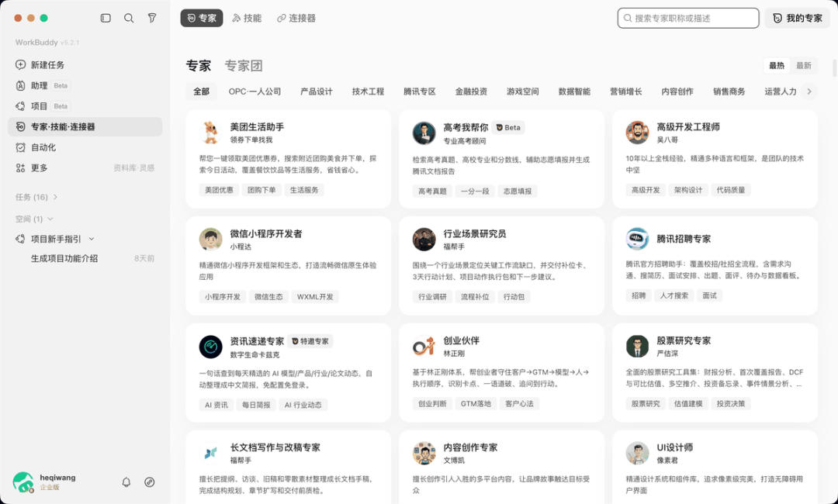Select the 运营人力 category
This screenshot has height=504, width=838.
coord(781,91)
